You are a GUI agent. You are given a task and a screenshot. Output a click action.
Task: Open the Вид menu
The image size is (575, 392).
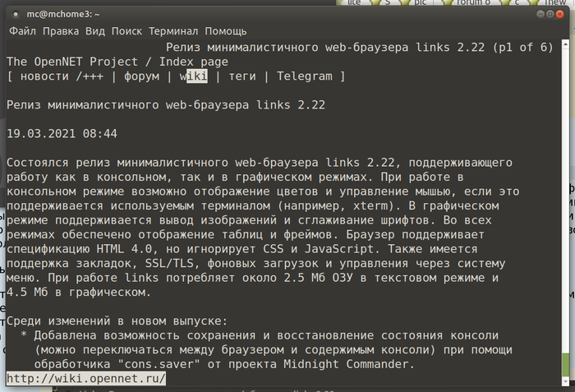coord(95,30)
